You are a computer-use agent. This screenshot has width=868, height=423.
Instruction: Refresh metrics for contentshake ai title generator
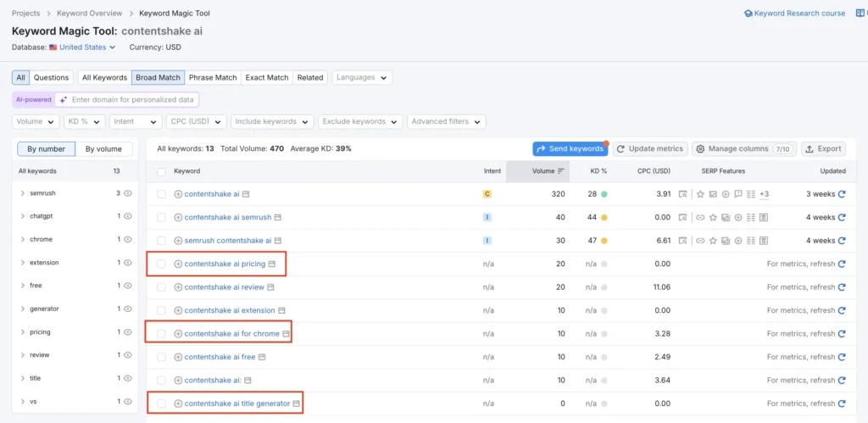pyautogui.click(x=842, y=404)
